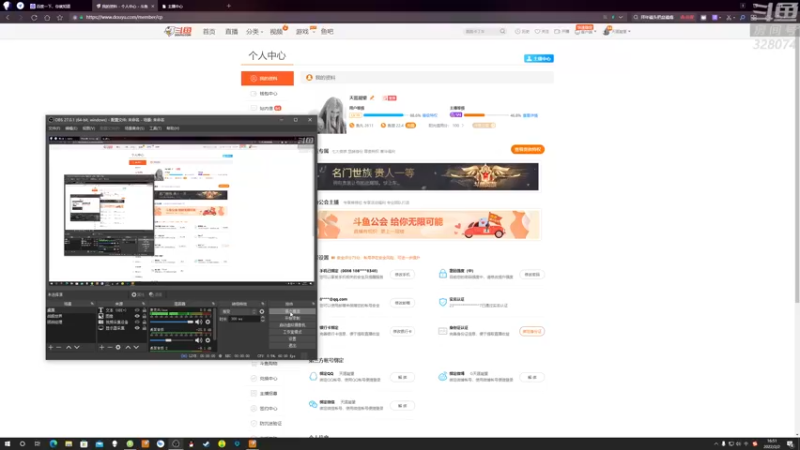Toggle visibility of Text source in OBS
Screen dimensions: 800x450
(137, 310)
